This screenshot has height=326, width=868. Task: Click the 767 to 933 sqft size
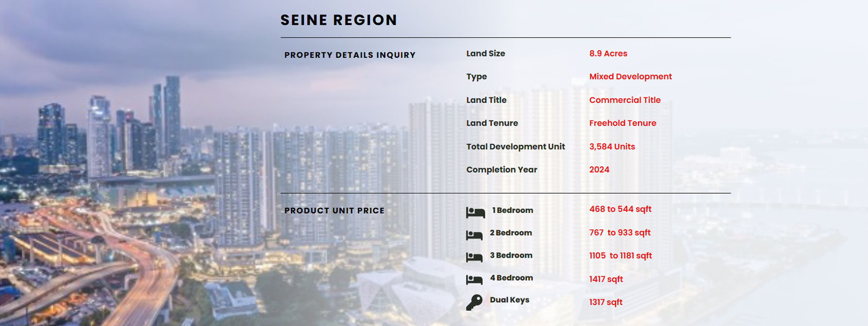[620, 233]
